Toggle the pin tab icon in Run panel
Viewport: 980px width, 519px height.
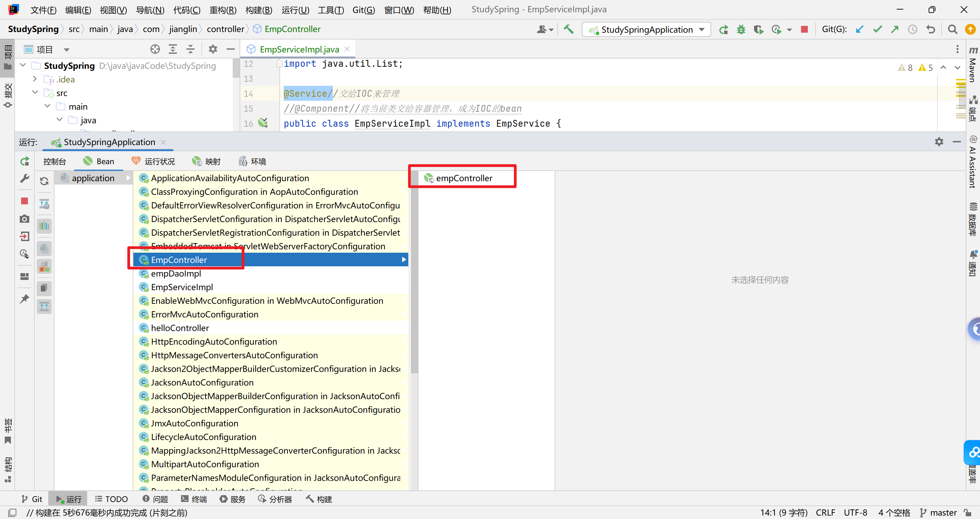[x=24, y=299]
